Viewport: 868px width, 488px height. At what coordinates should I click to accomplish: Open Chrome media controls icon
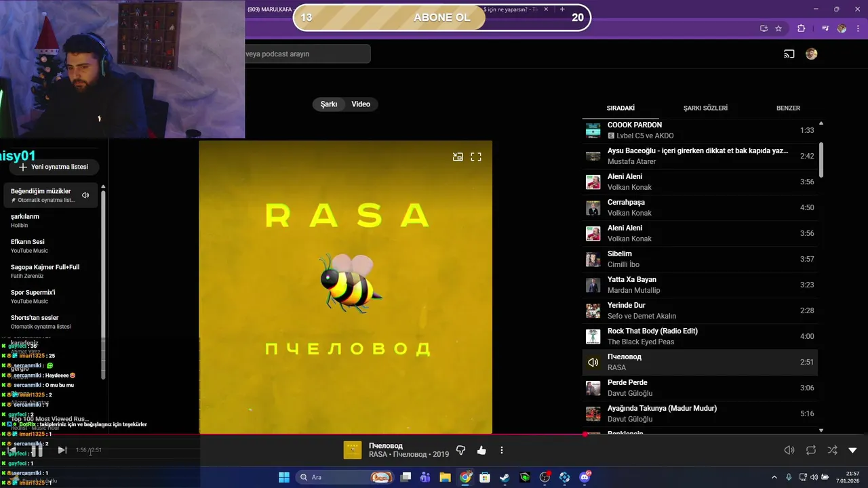825,28
